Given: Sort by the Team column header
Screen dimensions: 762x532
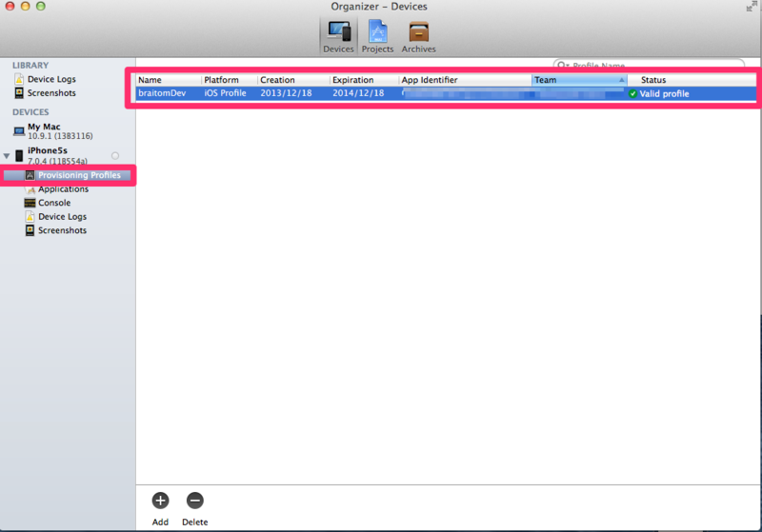Looking at the screenshot, I should [579, 80].
